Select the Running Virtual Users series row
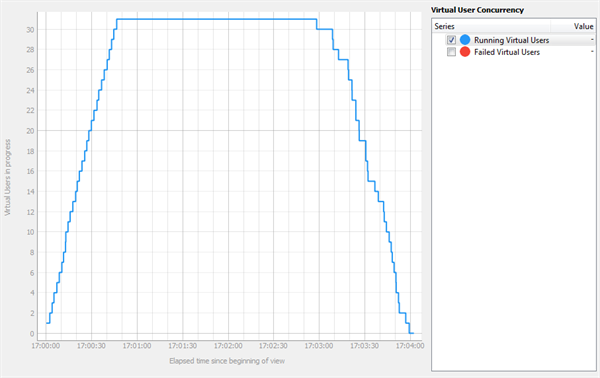600x378 pixels. (x=514, y=40)
